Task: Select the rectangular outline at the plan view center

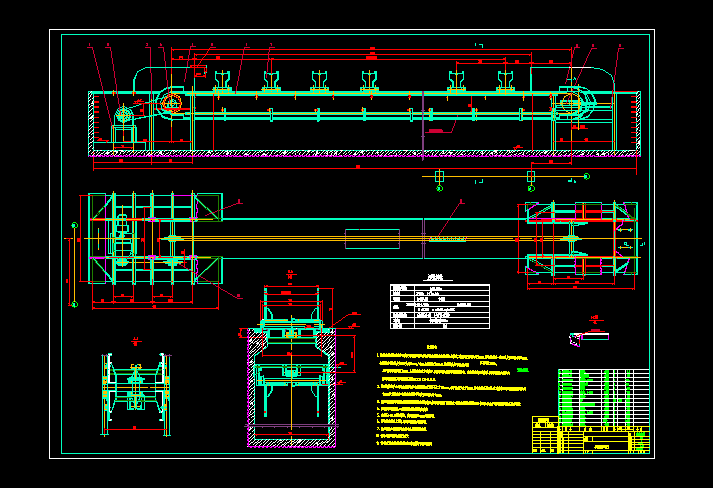Action: pos(372,239)
